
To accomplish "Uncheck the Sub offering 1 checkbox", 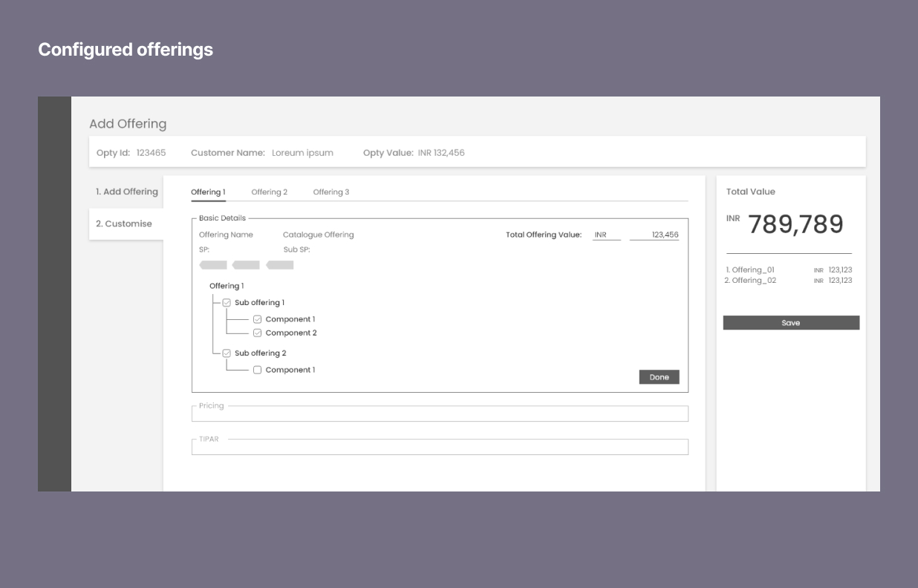I will [227, 303].
